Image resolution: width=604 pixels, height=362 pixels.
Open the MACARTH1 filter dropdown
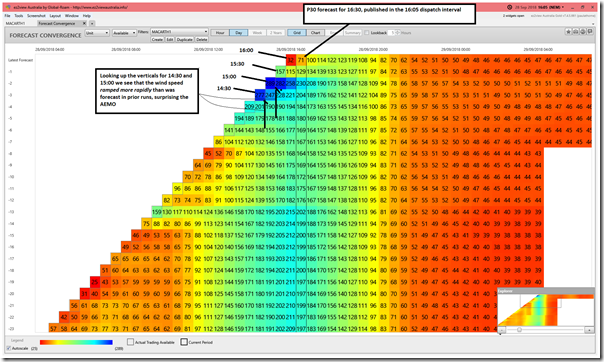[179, 32]
